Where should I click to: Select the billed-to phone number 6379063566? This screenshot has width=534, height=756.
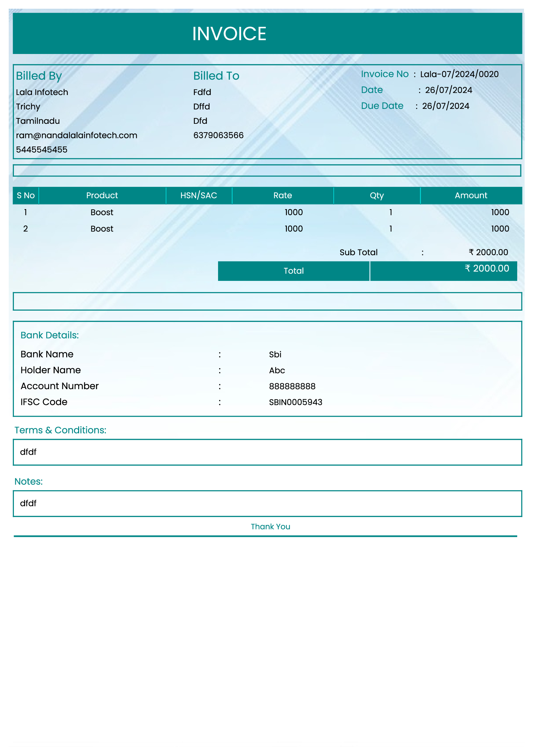point(218,135)
